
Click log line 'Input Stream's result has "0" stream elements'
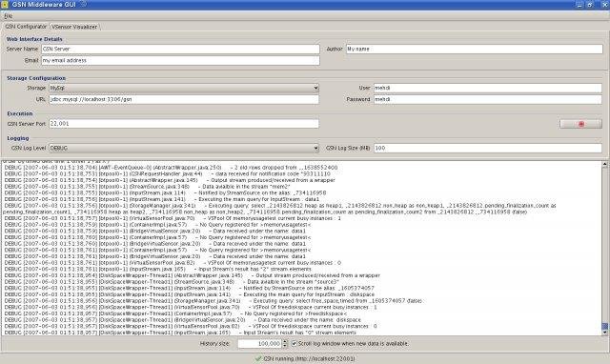point(180,333)
